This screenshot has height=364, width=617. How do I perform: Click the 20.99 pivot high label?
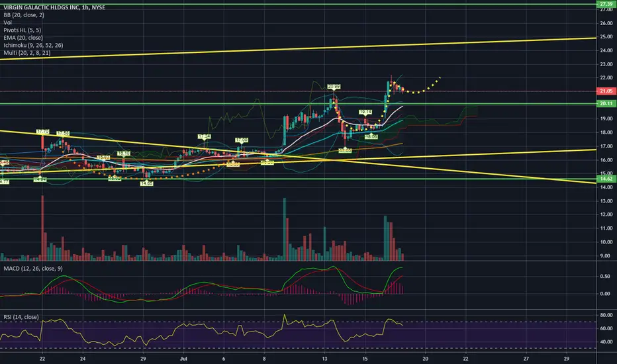tap(334, 87)
